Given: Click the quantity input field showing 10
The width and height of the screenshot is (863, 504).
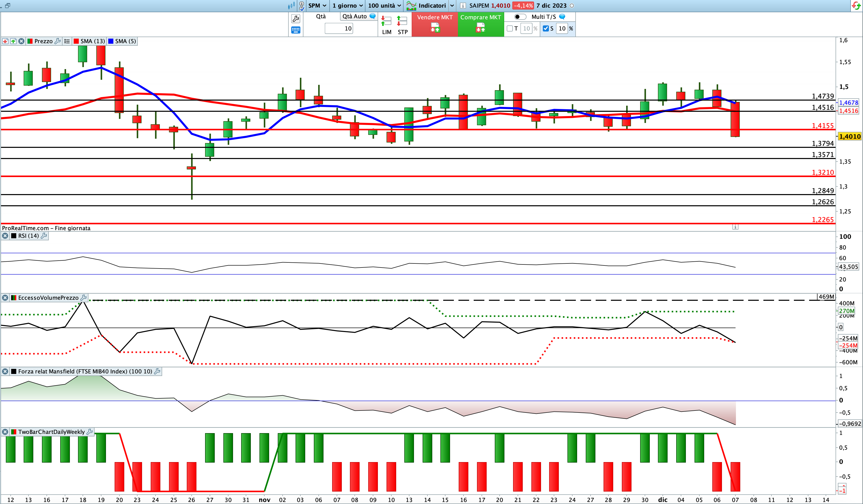Looking at the screenshot, I should [x=339, y=28].
